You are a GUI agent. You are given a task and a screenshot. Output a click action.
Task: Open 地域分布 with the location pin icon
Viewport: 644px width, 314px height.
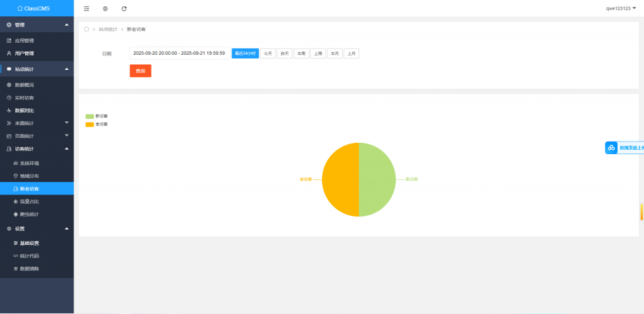click(x=30, y=176)
